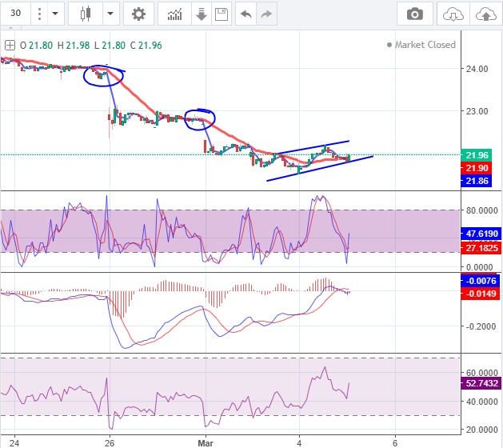
Task: Click the O 21.80 open value
Action: click(x=36, y=46)
